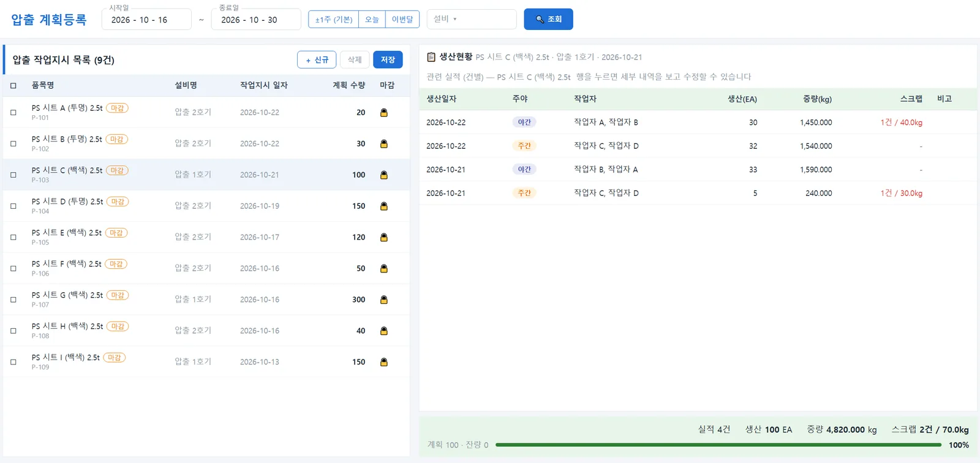Click the 작업지시 일자 column header
Viewport: 980px width, 463px height.
tap(264, 86)
